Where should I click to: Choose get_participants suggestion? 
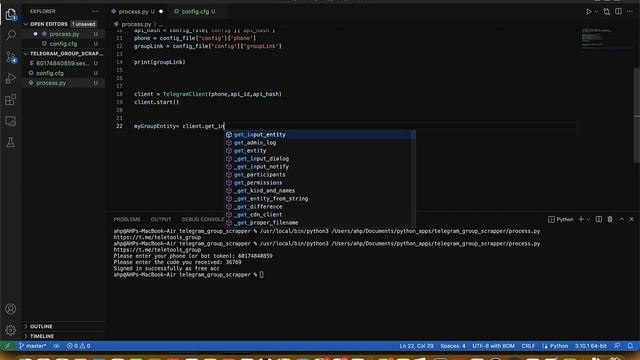pos(320,175)
